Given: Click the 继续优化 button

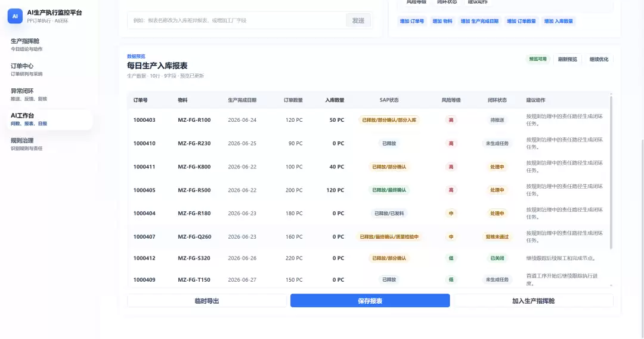Looking at the screenshot, I should (x=599, y=59).
